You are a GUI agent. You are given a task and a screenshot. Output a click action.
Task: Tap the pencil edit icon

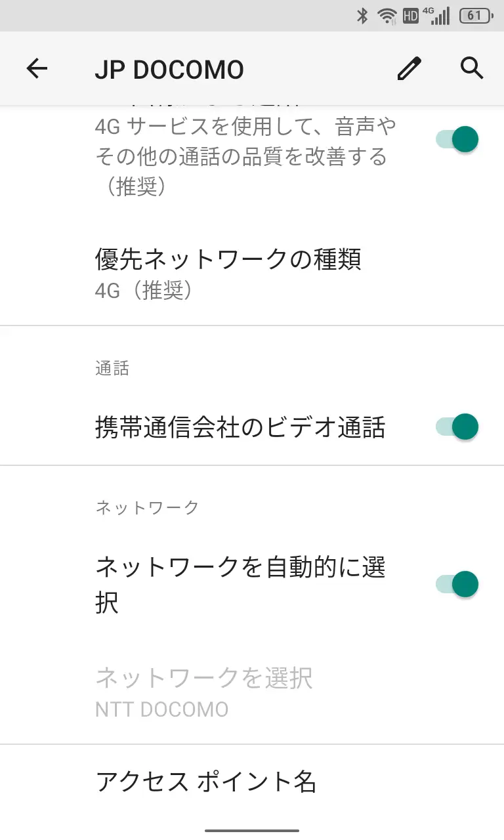pyautogui.click(x=409, y=68)
